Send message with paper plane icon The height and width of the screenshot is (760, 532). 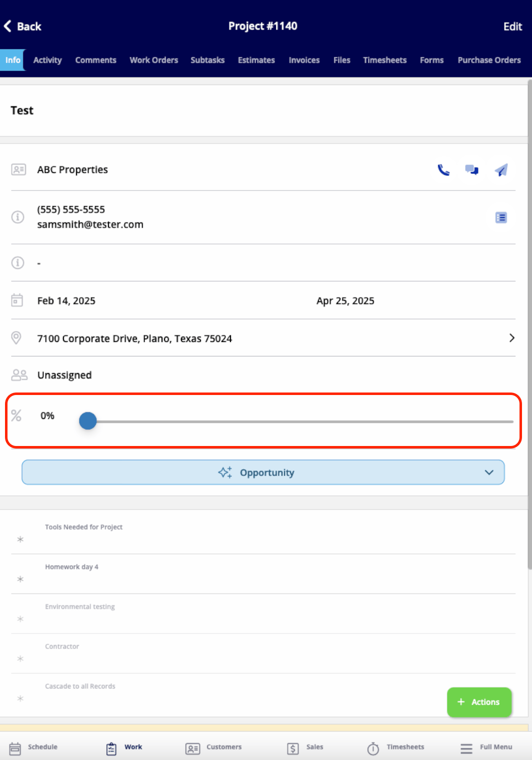point(501,170)
